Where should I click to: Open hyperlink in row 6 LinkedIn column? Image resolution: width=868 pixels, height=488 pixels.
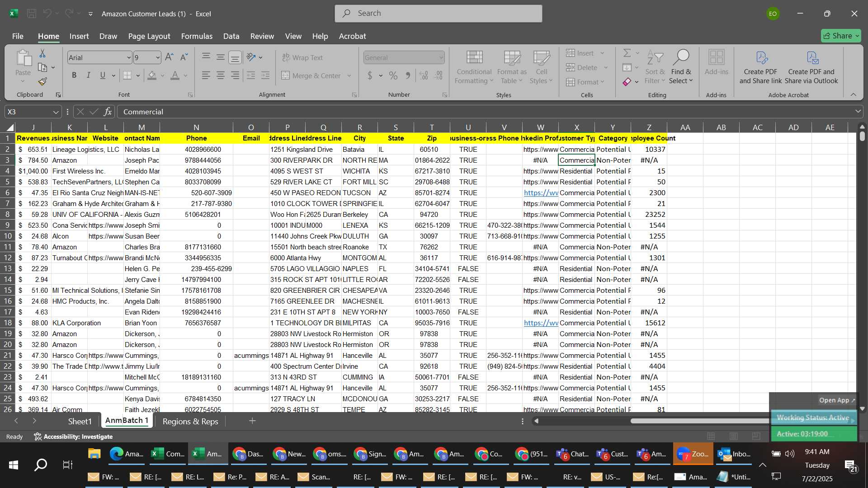541,193
